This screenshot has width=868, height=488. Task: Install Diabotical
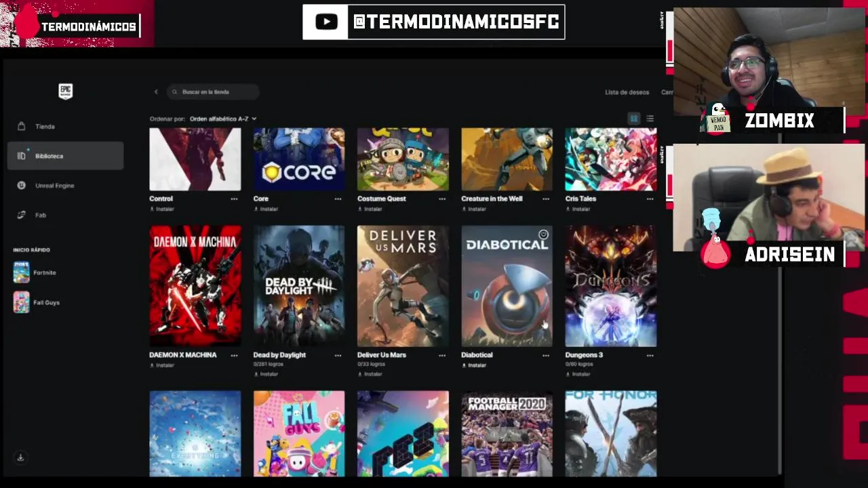click(474, 365)
